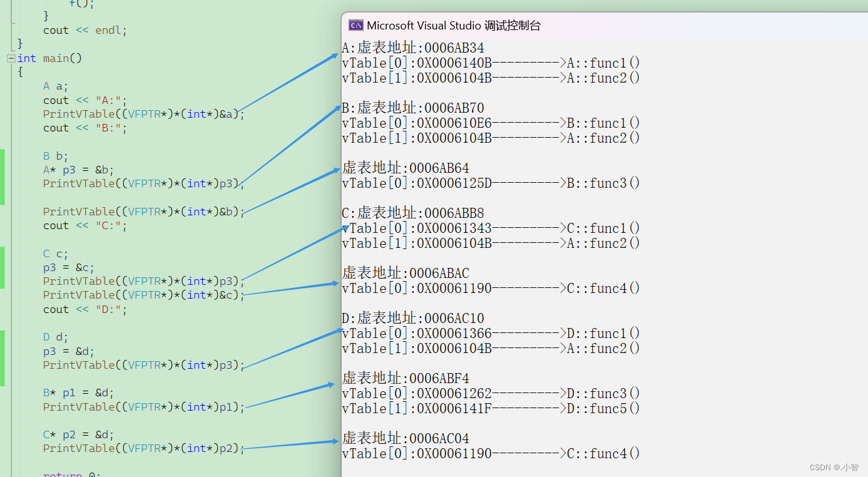Click console line with 0X00061366 D::func1()
The image size is (868, 477).
491,333
